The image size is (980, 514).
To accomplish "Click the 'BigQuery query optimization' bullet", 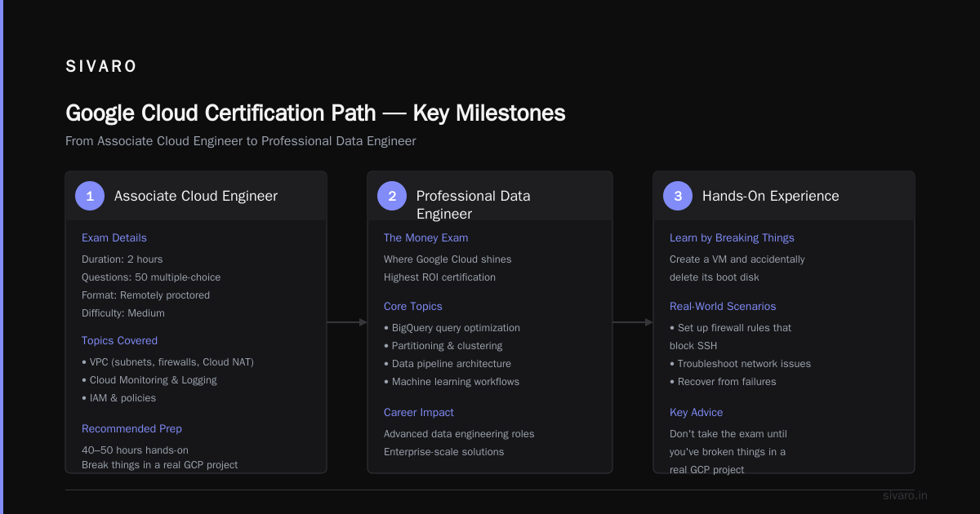I will pos(452,328).
